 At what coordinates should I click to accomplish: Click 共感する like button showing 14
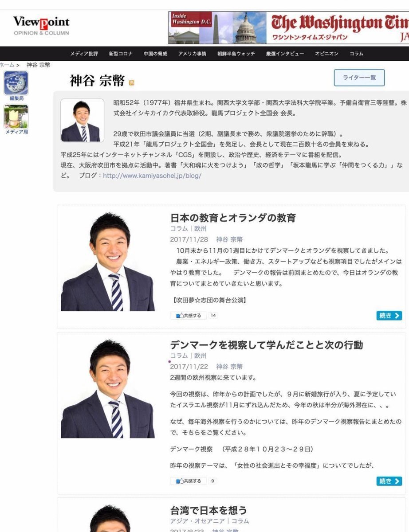click(189, 316)
